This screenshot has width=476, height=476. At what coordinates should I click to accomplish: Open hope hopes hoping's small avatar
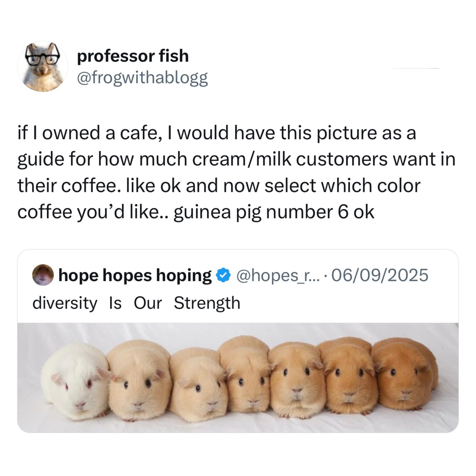tap(43, 275)
